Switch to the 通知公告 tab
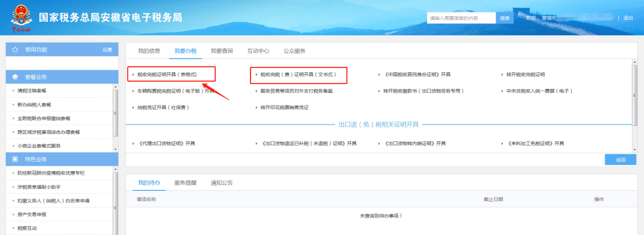The width and height of the screenshot is (644, 235). click(222, 183)
